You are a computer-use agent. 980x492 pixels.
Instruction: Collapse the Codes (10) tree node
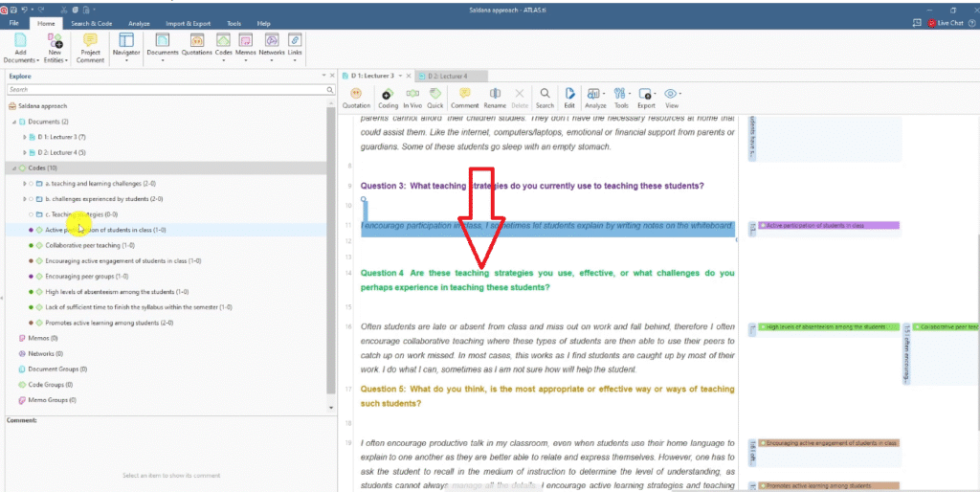pos(13,168)
